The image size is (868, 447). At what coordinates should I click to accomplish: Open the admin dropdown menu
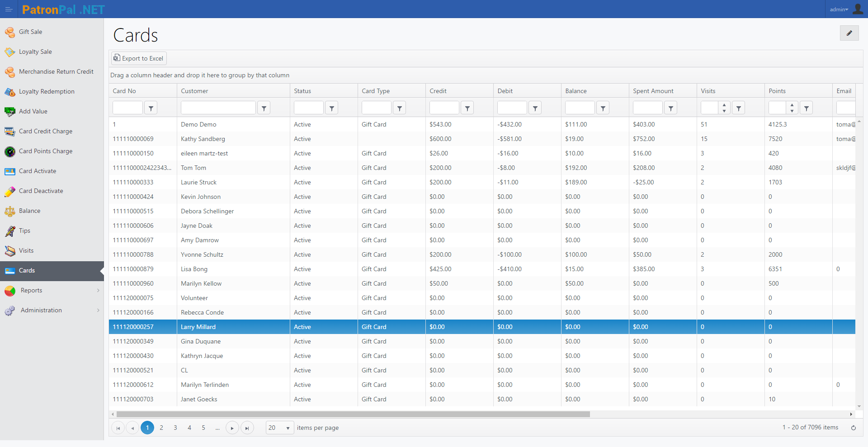pyautogui.click(x=839, y=9)
